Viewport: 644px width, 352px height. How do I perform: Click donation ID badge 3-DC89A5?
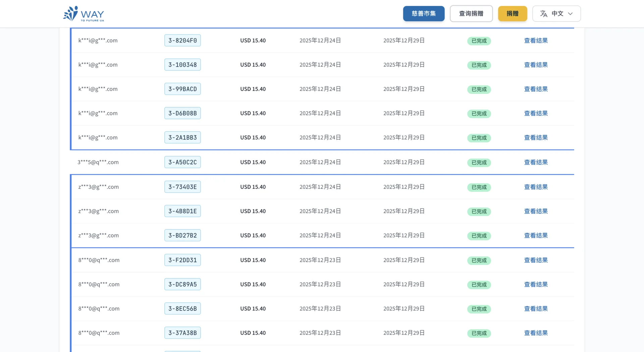pyautogui.click(x=182, y=284)
